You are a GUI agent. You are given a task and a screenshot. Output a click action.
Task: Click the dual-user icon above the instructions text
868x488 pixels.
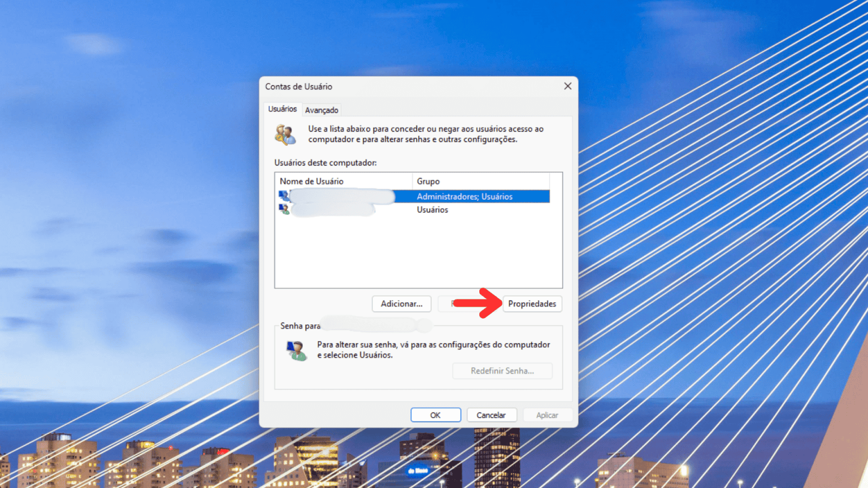(285, 134)
